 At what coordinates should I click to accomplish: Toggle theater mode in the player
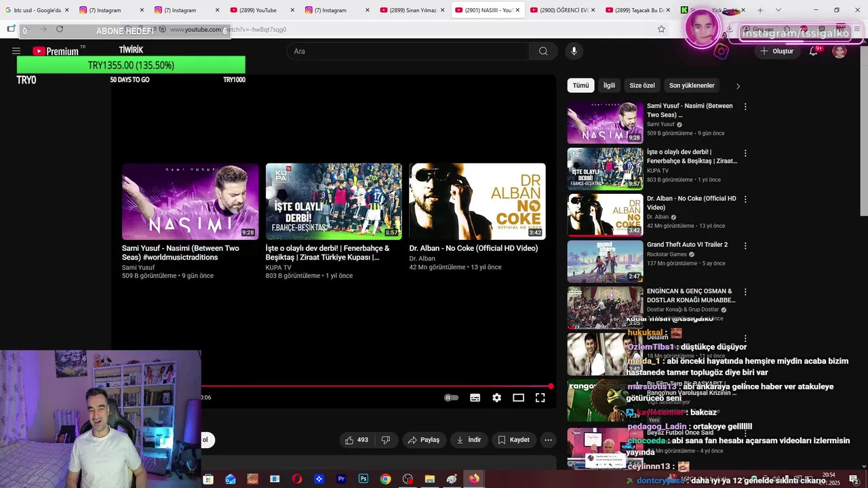[518, 398]
